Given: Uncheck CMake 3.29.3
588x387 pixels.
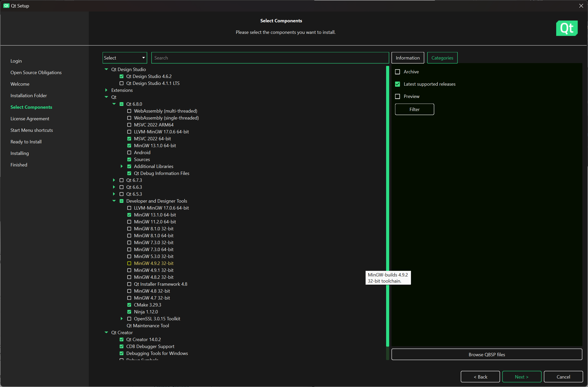Looking at the screenshot, I should 129,305.
